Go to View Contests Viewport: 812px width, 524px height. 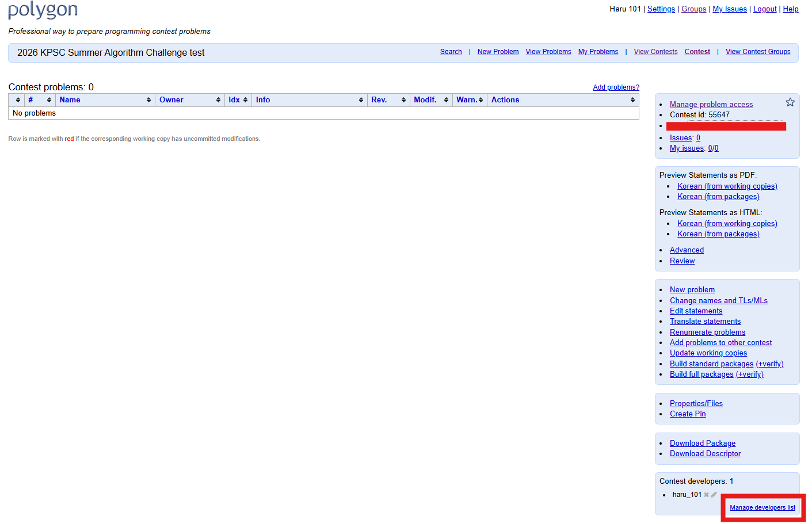tap(655, 52)
